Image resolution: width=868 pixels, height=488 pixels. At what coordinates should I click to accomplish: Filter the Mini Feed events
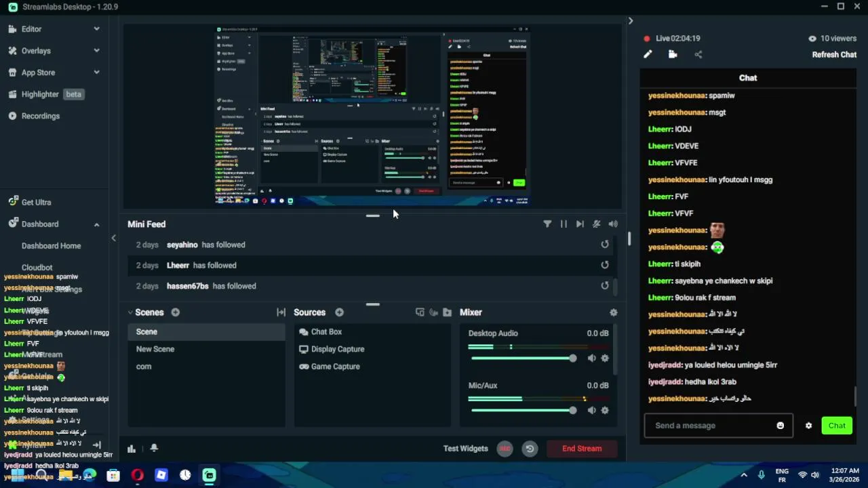point(547,224)
